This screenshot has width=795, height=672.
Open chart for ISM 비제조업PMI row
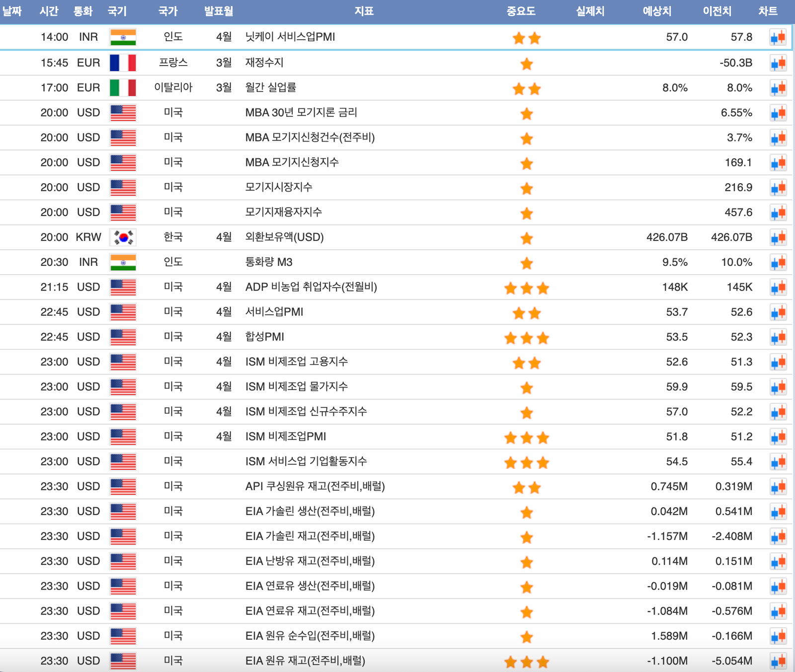(778, 437)
